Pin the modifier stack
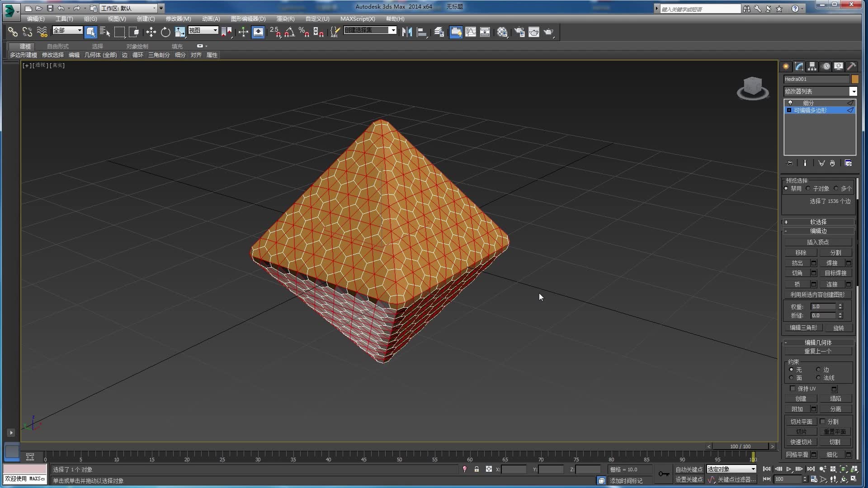 [x=789, y=163]
